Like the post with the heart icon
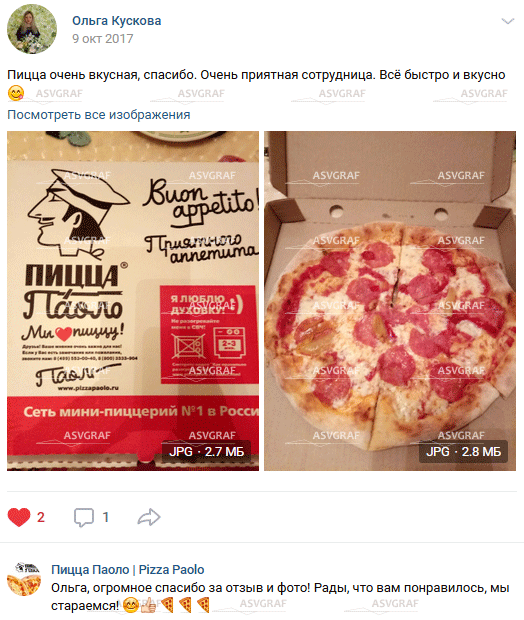524x620 pixels. click(x=19, y=517)
